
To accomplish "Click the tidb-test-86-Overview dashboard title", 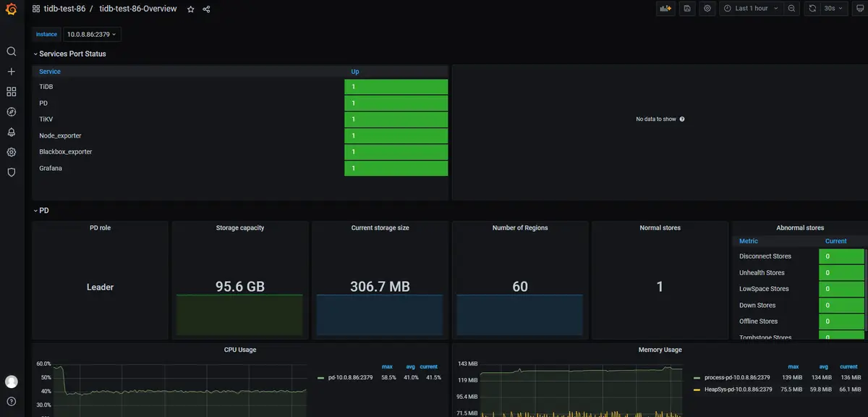I will pos(138,9).
